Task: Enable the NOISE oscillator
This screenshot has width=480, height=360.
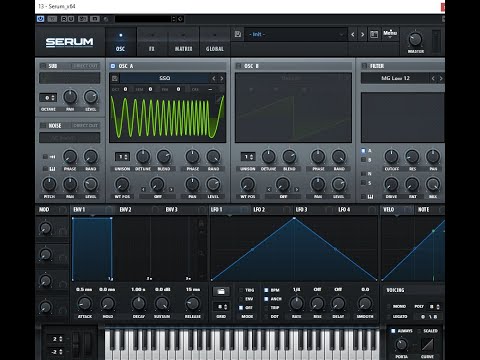Action: (43, 126)
